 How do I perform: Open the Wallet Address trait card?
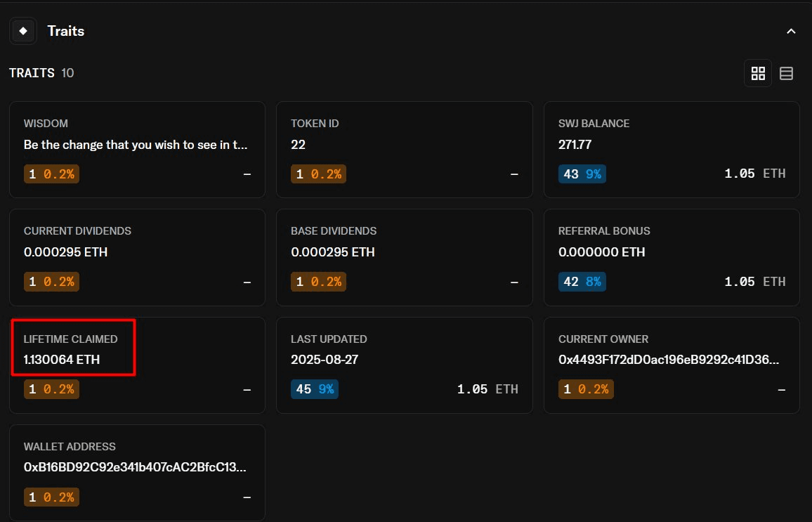[137, 472]
